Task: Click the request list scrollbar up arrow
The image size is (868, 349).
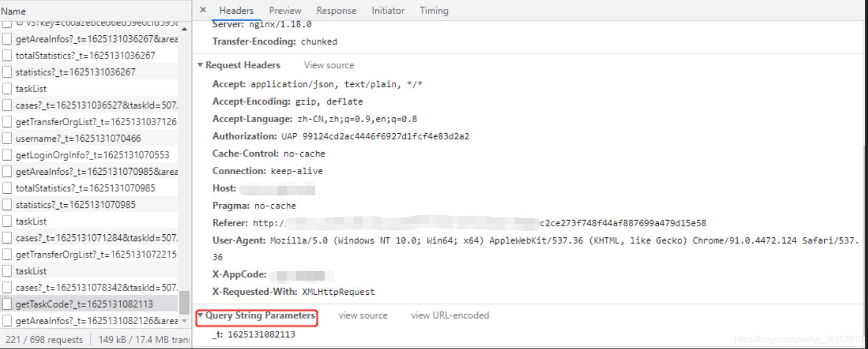Action: pos(184,29)
